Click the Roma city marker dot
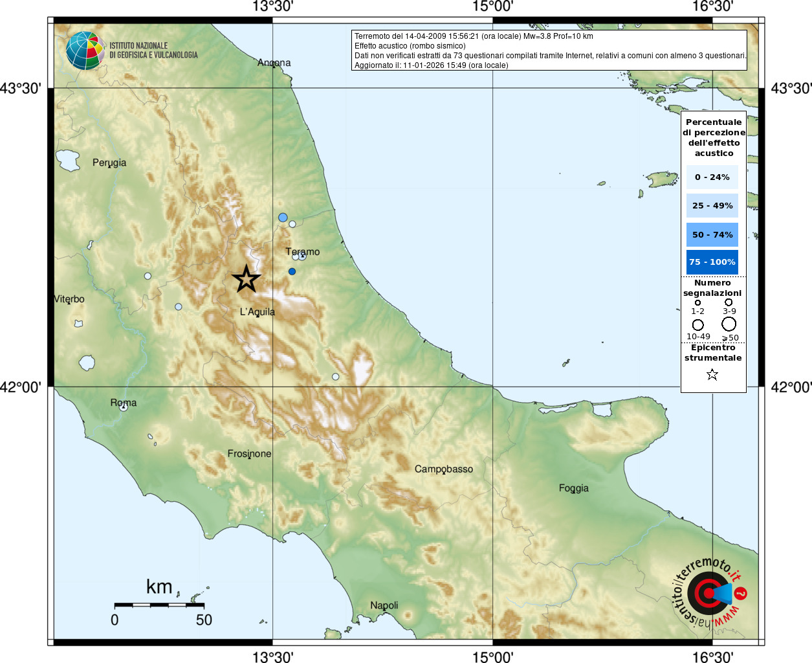The width and height of the screenshot is (812, 663). (x=124, y=407)
